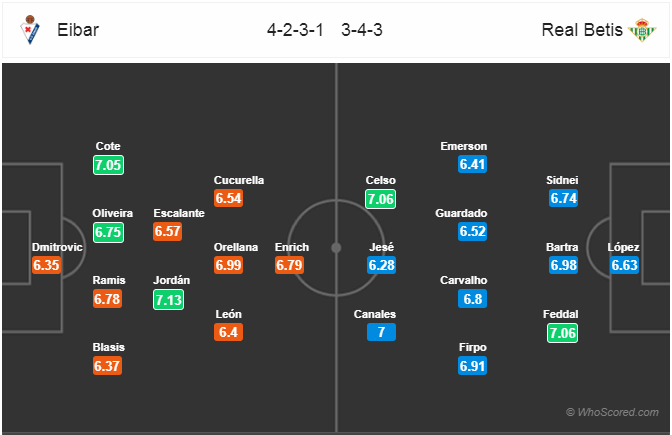This screenshot has height=435, width=672.
Task: Click the Guardado player name
Action: (x=461, y=213)
